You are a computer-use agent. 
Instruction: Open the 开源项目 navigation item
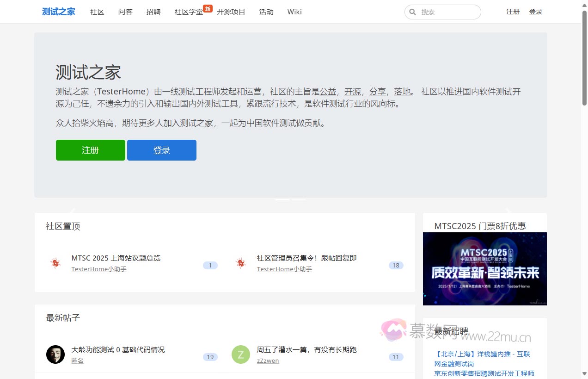click(231, 12)
